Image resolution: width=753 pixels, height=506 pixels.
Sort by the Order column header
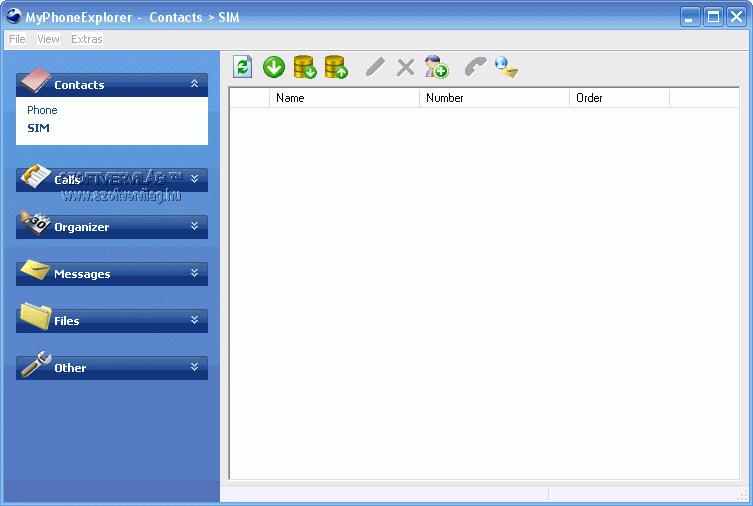click(x=619, y=98)
